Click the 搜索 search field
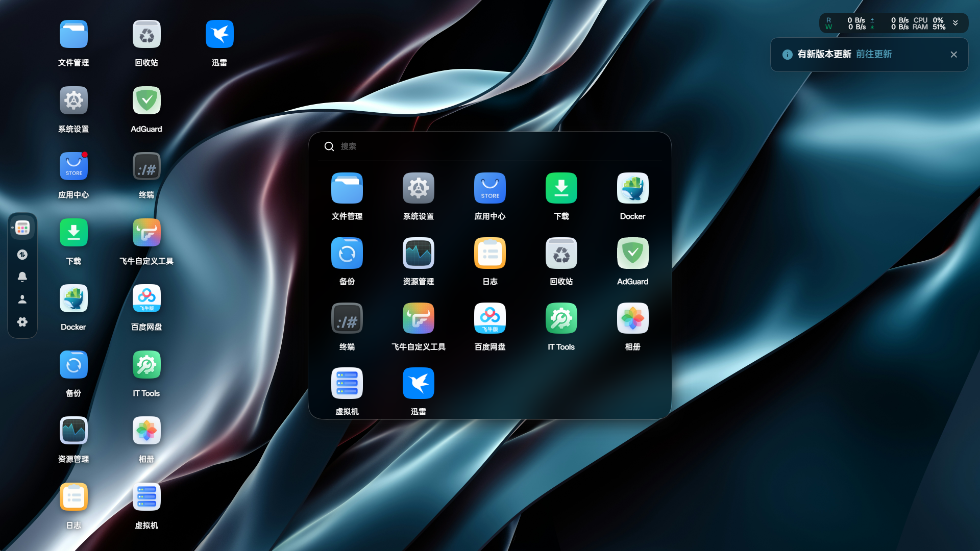 (459, 146)
